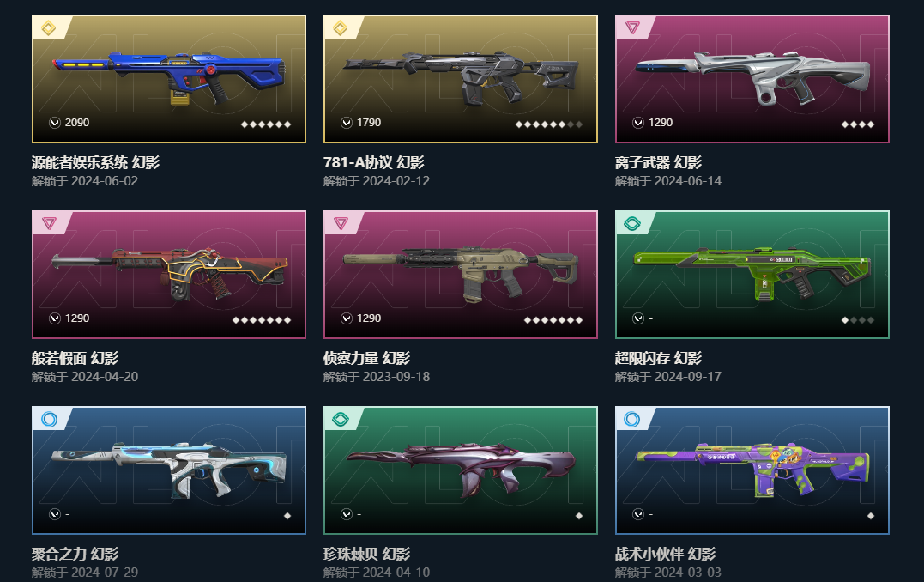The width and height of the screenshot is (924, 582).
Task: Click the blue circle tier icon on 聚合之力 card
Action: [x=49, y=419]
